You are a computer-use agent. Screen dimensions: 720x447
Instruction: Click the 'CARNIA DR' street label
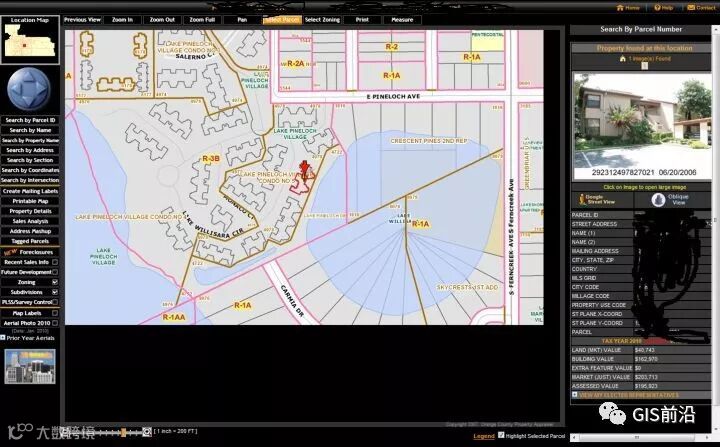tap(292, 301)
